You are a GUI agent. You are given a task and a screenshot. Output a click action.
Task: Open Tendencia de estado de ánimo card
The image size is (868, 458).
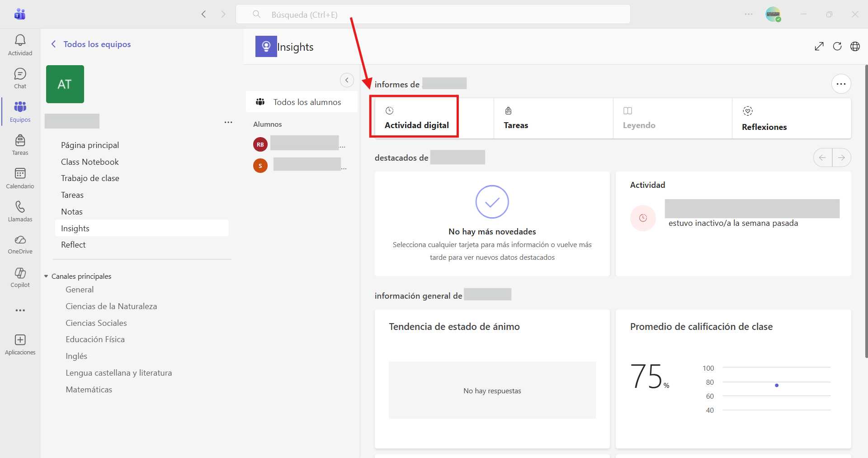coord(492,379)
